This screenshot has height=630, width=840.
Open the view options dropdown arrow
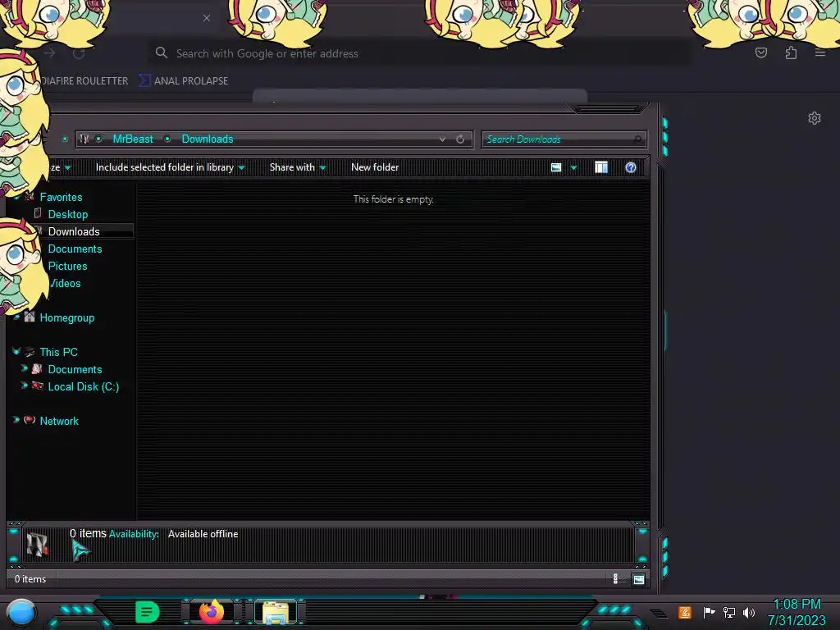(573, 167)
